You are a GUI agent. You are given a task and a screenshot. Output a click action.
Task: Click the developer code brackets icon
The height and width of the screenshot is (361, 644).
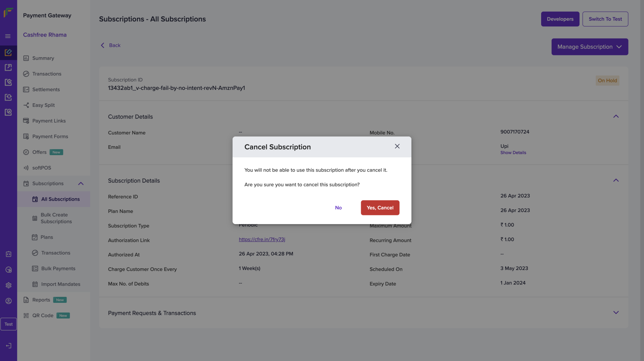coord(8,254)
